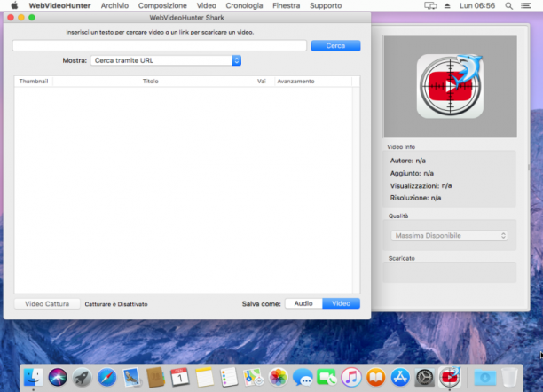This screenshot has width=543, height=392.
Task: Open Photos app in the dock
Action: (x=278, y=377)
